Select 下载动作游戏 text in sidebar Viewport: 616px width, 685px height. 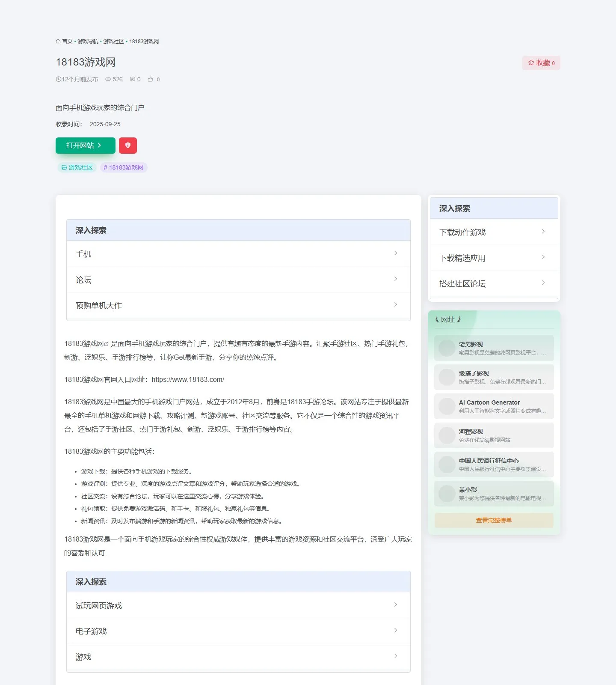click(x=462, y=232)
